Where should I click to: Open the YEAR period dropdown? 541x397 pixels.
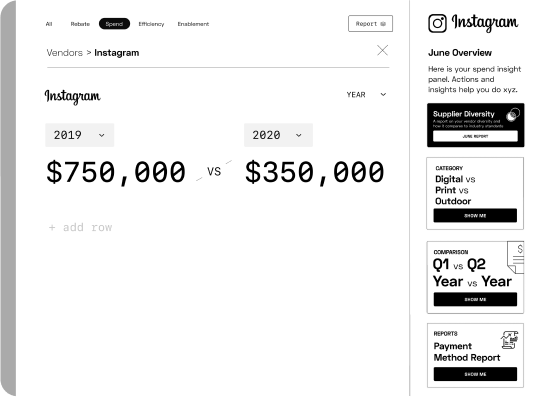(366, 95)
